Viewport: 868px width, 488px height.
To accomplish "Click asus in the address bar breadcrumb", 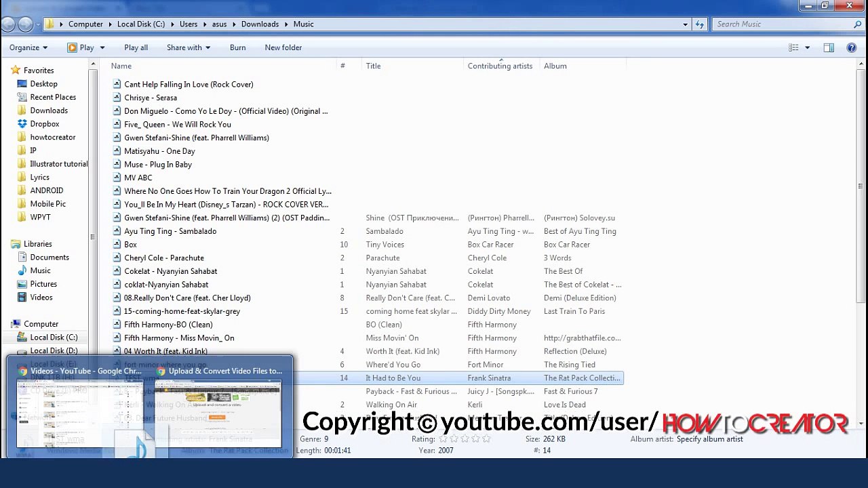I will [x=219, y=24].
